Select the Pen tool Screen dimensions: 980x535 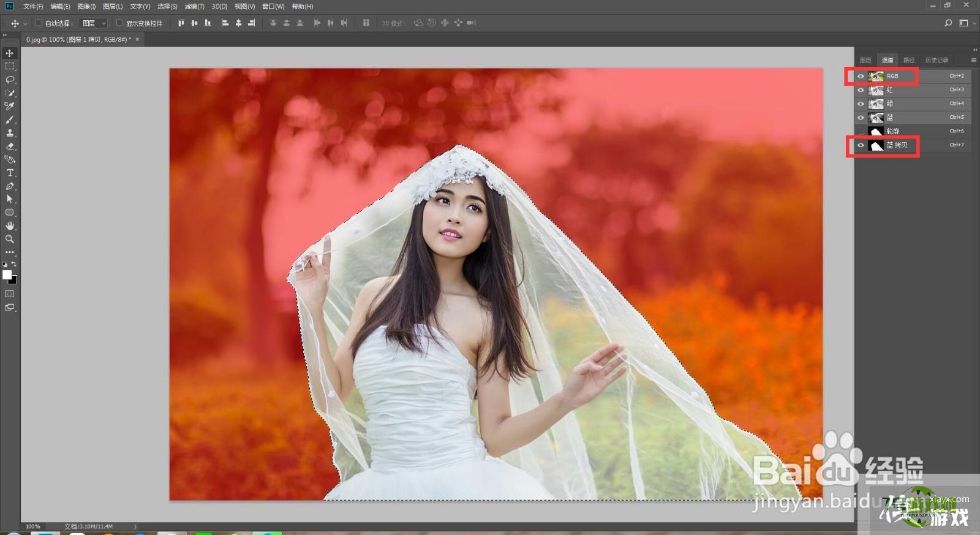coord(10,186)
